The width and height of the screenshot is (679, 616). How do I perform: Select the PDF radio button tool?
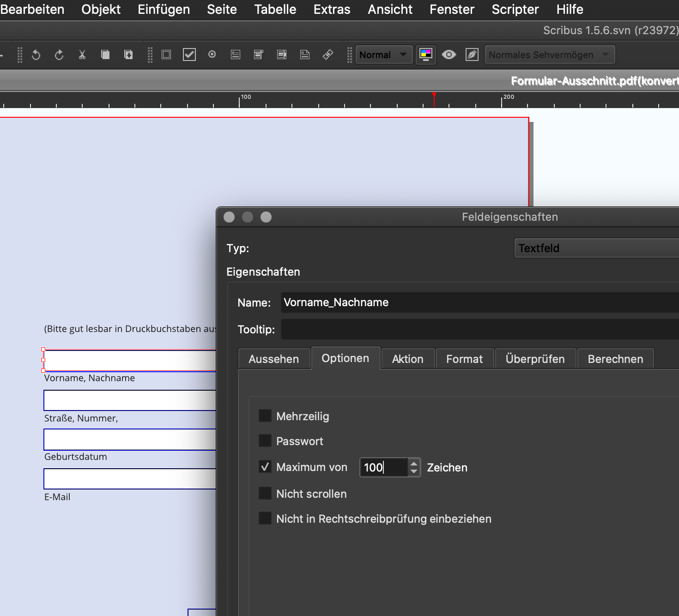(212, 54)
